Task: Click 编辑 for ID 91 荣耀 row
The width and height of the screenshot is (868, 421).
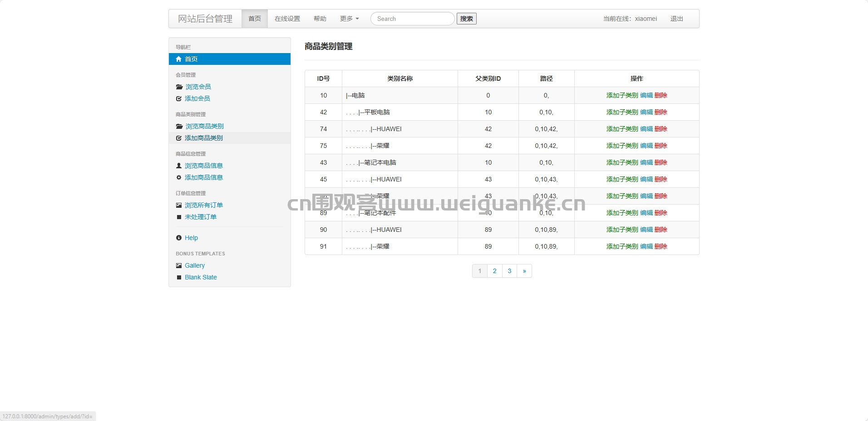Action: click(x=646, y=246)
